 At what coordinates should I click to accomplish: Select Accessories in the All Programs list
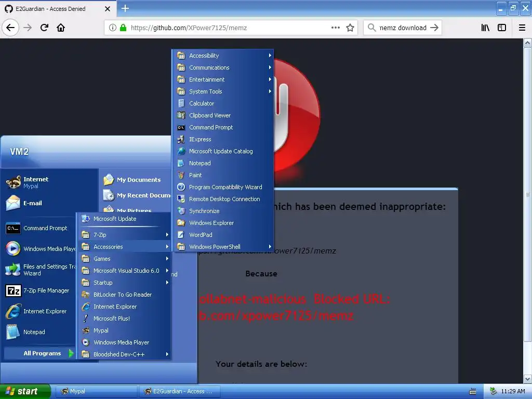(x=124, y=247)
